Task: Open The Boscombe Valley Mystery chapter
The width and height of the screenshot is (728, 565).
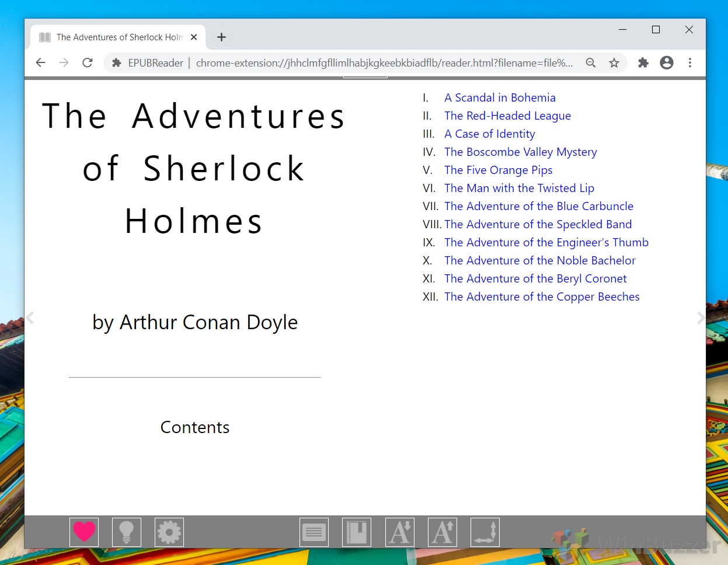Action: 520,152
